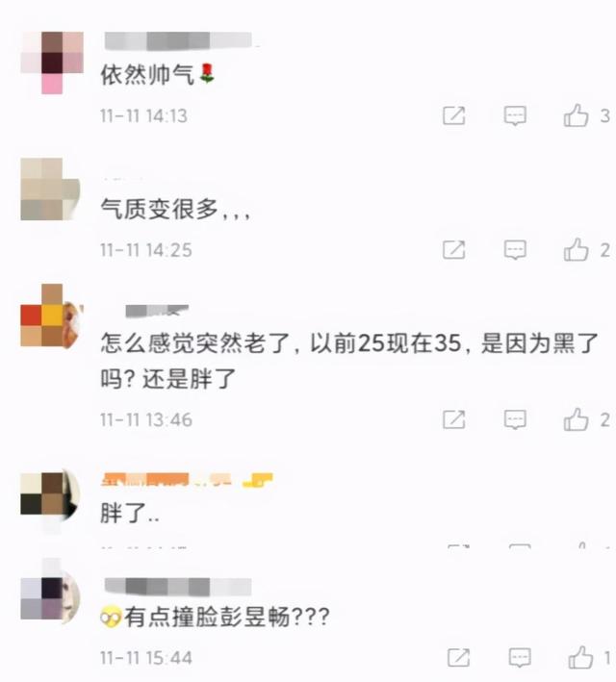Open the orange username above 胖了
Image resolution: width=616 pixels, height=682 pixels.
(x=187, y=479)
